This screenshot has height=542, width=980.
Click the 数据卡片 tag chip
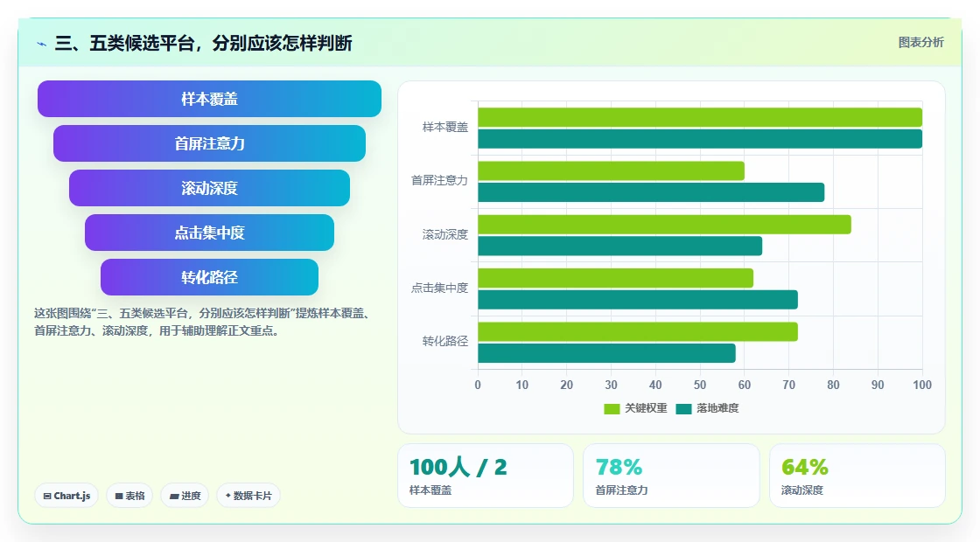(x=248, y=496)
